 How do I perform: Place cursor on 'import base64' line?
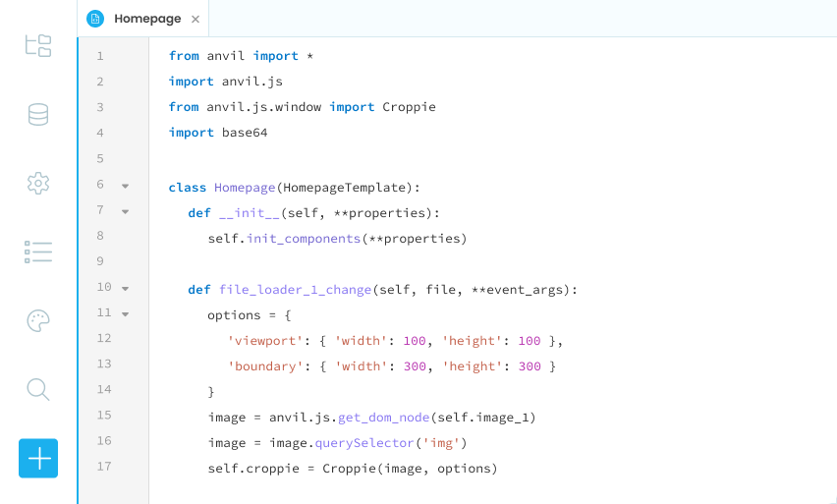point(218,133)
